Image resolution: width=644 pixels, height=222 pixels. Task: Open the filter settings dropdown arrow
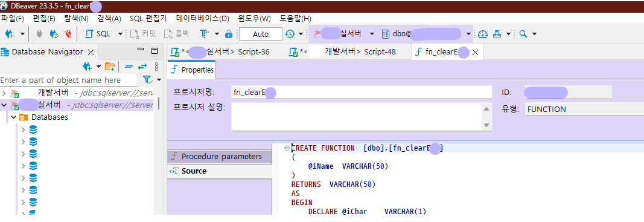159,80
